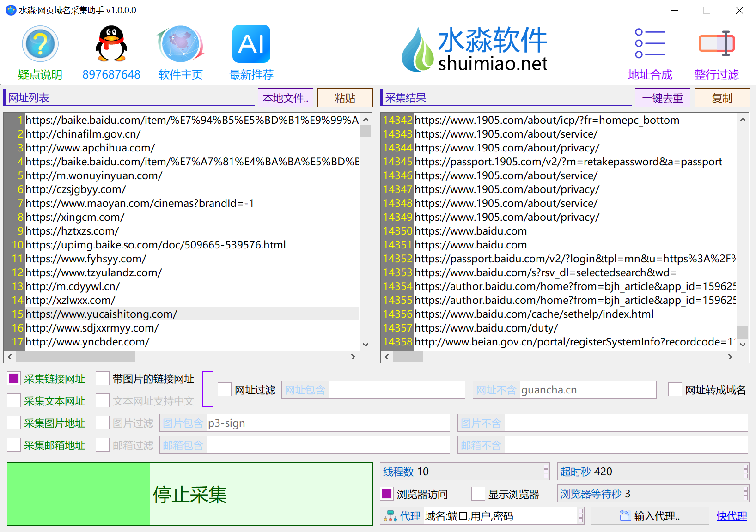
Task: Open the 整行过滤 tool icon
Action: [x=716, y=44]
